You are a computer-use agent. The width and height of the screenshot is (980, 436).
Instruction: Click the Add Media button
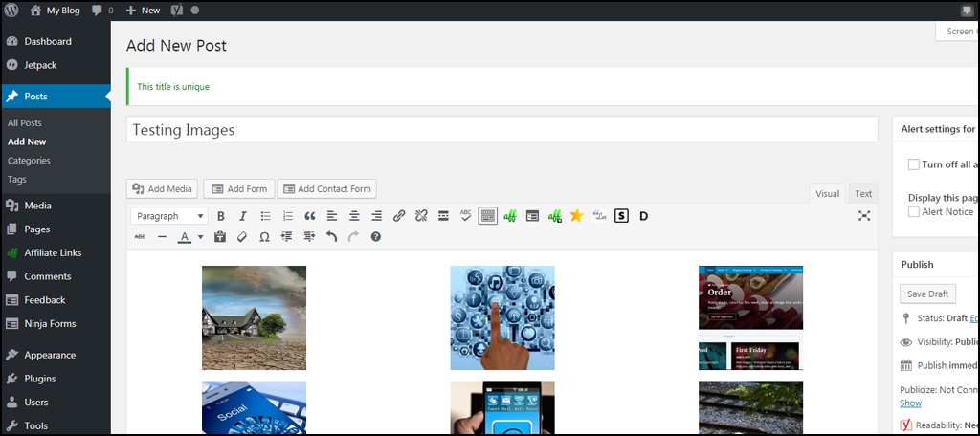coord(163,188)
